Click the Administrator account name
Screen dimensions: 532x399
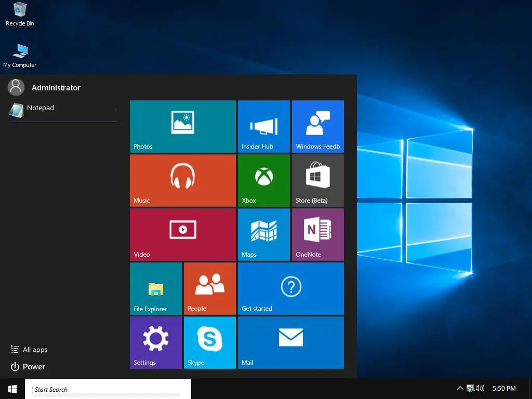click(56, 87)
